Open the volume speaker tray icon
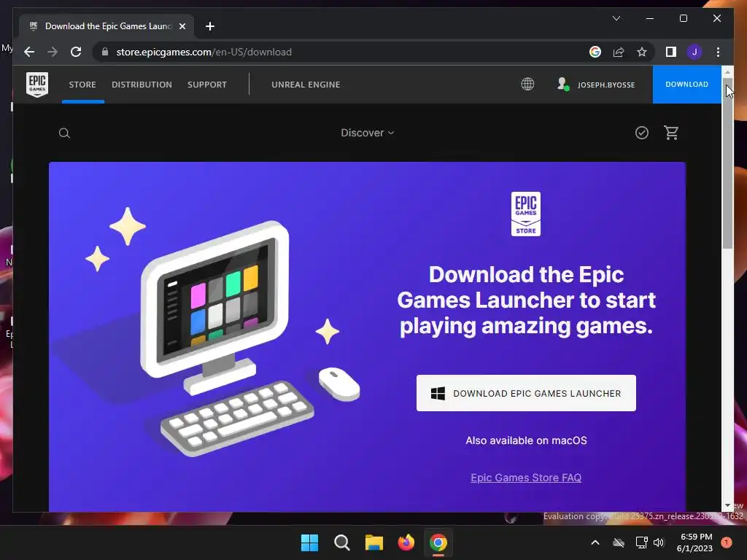The width and height of the screenshot is (747, 560). pyautogui.click(x=659, y=542)
